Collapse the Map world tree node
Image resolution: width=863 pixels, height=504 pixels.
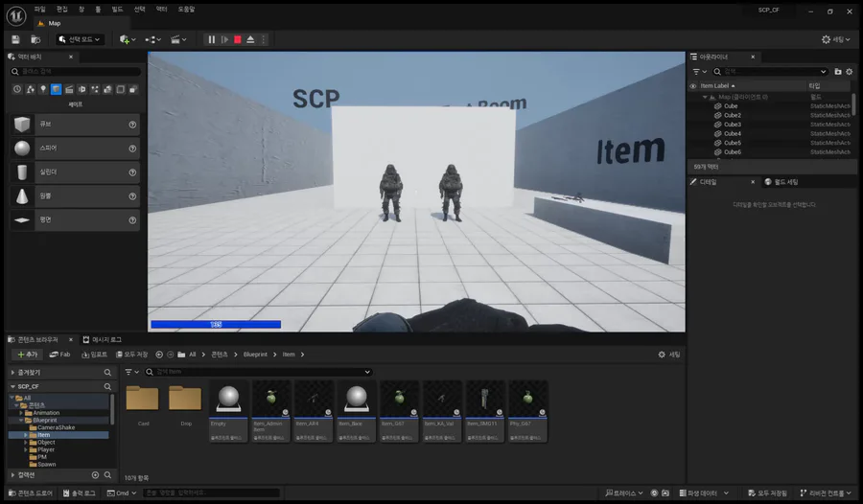click(x=705, y=97)
